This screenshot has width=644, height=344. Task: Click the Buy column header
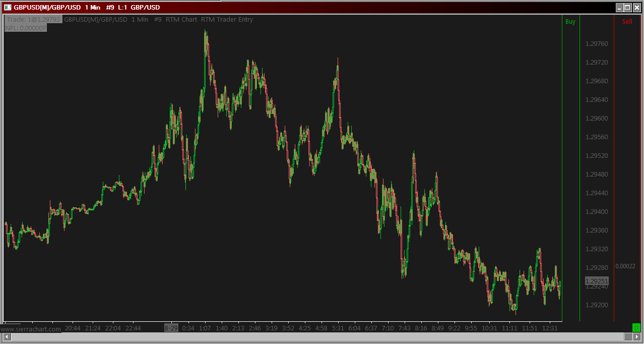570,22
